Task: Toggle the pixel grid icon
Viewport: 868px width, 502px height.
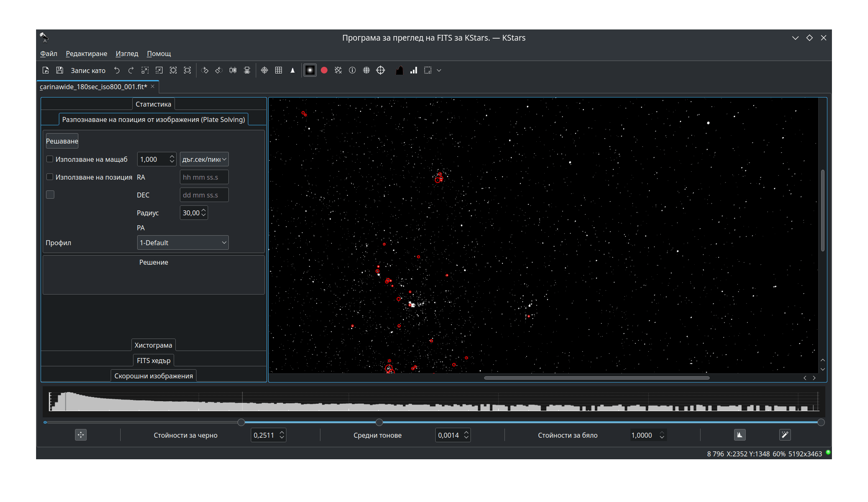Action: pos(279,71)
